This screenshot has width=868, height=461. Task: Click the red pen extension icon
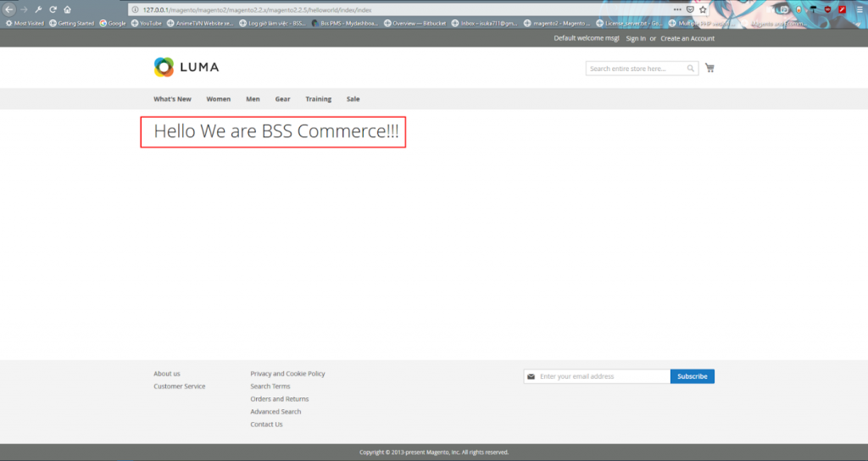point(842,9)
